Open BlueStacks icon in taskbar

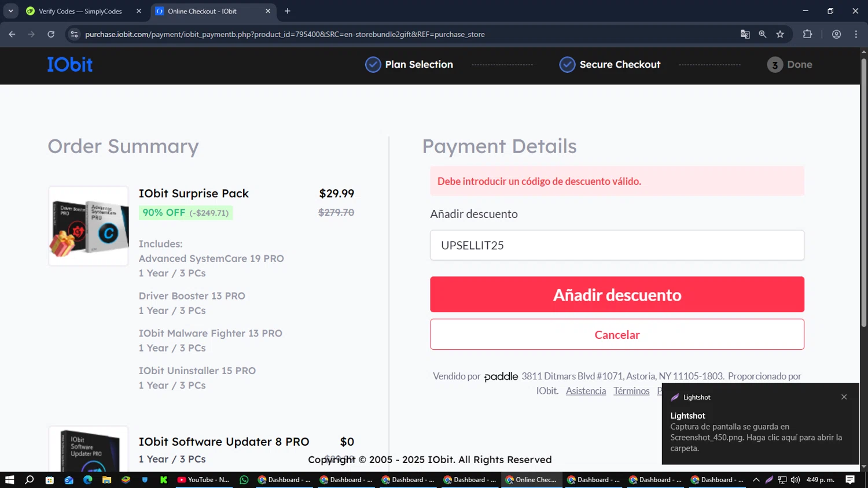[126, 480]
